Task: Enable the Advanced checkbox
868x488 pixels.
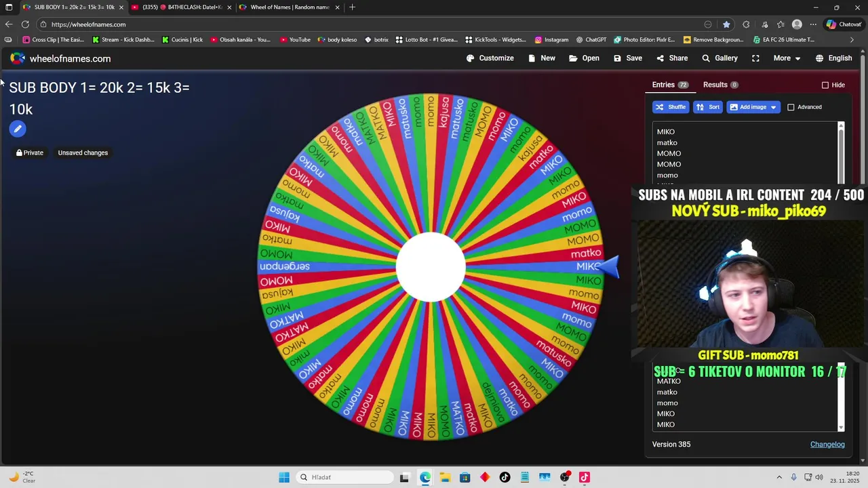Action: tap(791, 107)
